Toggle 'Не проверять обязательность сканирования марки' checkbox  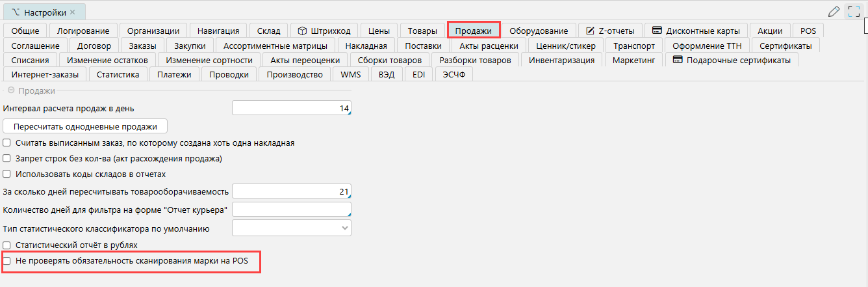pyautogui.click(x=7, y=262)
